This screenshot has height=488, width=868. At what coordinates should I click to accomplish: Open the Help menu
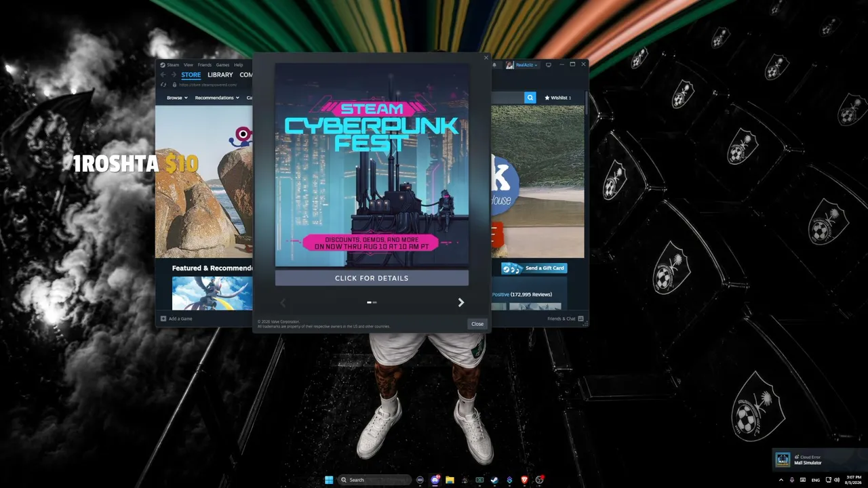pyautogui.click(x=238, y=65)
